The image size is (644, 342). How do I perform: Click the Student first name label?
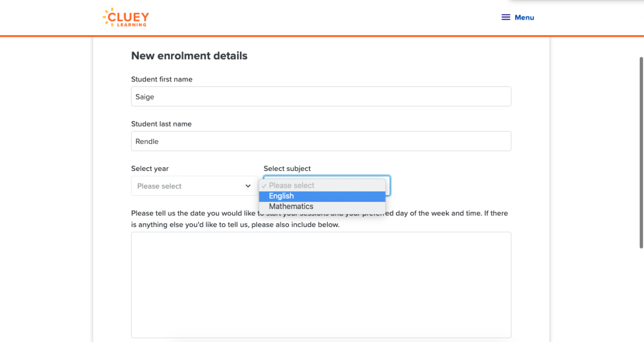coord(162,80)
